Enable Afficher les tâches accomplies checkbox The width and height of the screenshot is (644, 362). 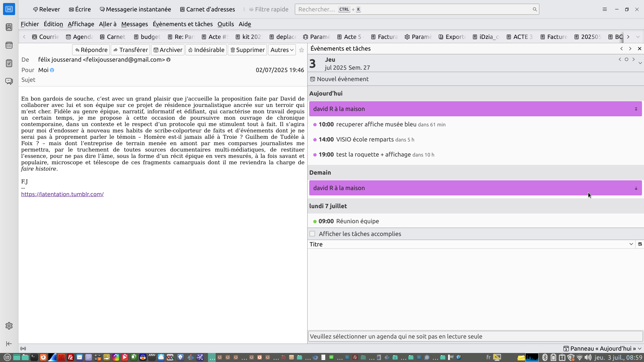[313, 234]
